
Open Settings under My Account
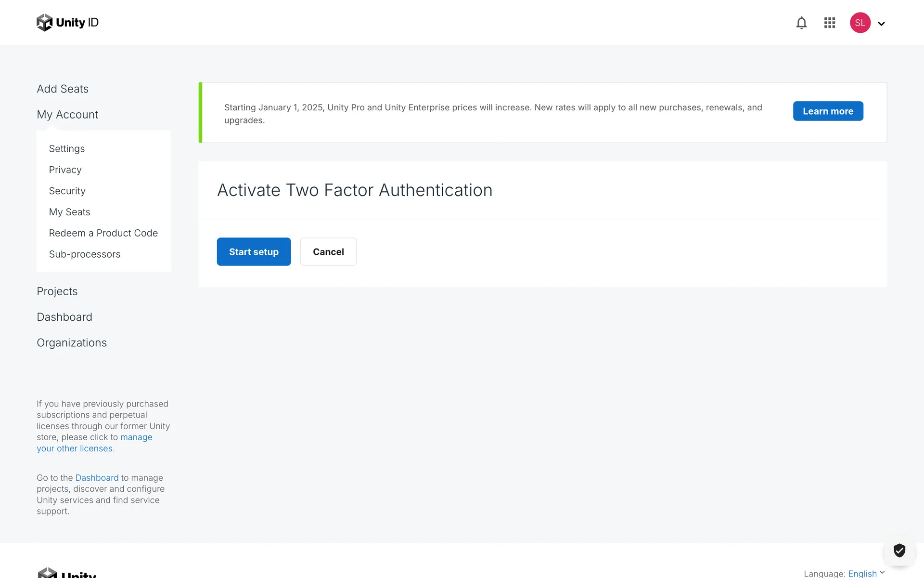point(66,149)
